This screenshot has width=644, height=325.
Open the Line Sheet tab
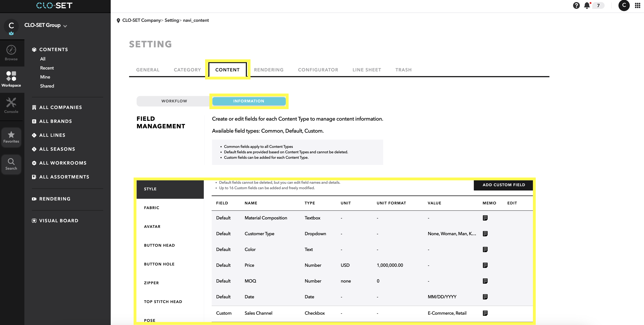(367, 70)
